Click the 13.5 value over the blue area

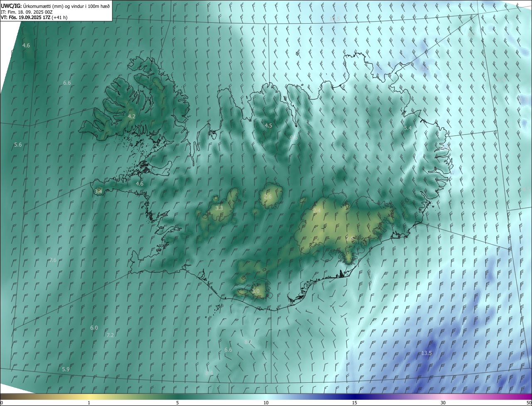(x=427, y=353)
